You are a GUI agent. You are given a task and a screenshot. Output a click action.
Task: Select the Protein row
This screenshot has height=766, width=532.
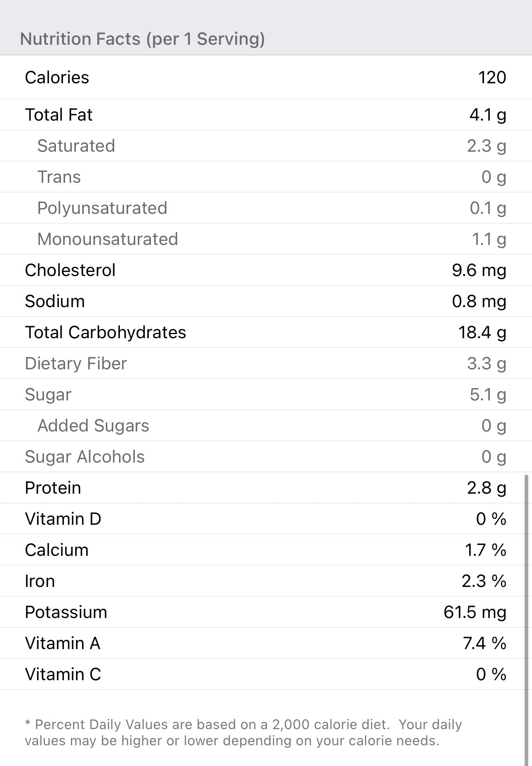pyautogui.click(x=265, y=488)
